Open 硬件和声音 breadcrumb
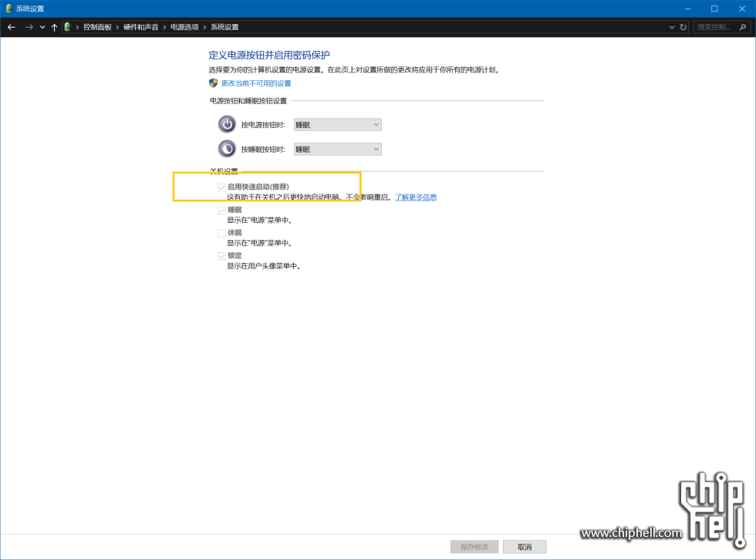 (x=140, y=27)
